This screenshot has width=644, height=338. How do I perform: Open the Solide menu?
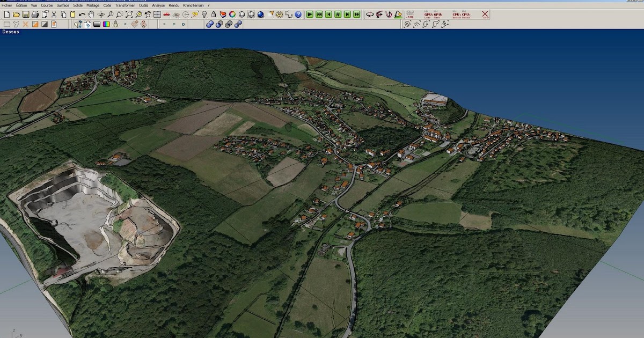tap(78, 5)
